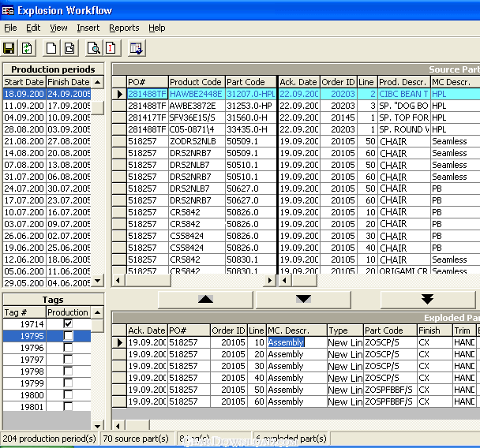Click the document icon with red I
Viewport: 480px width, 448px height.
(111, 48)
